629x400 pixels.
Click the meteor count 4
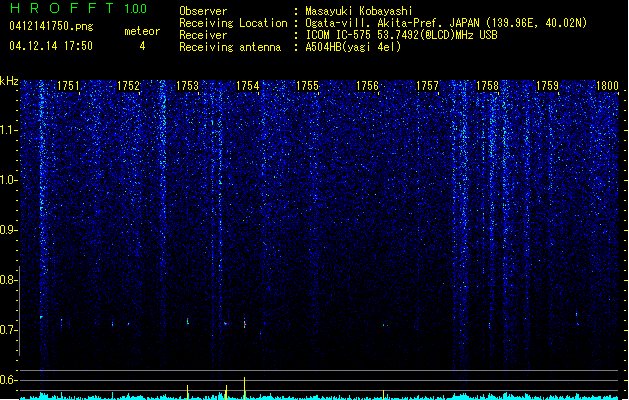(x=142, y=46)
